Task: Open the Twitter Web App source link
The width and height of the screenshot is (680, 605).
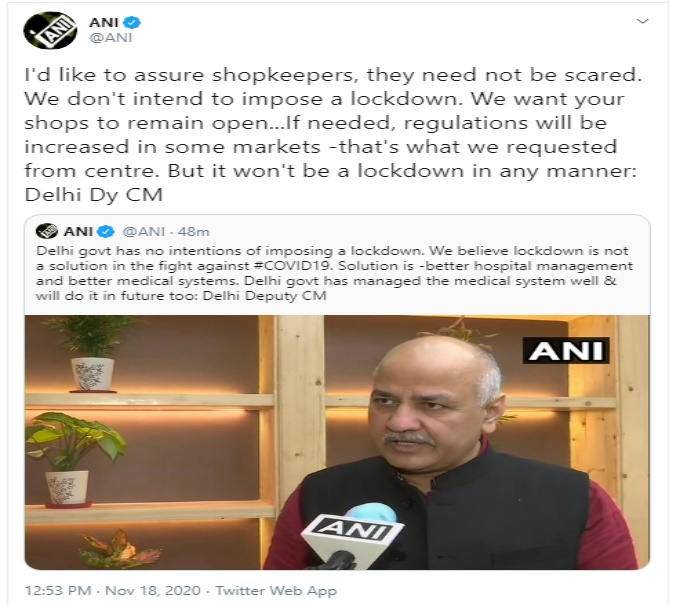Action: 276,590
